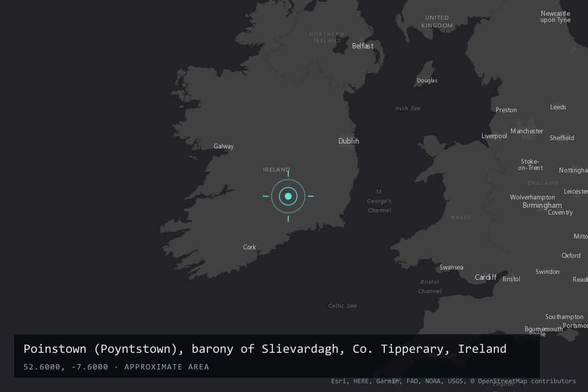Click the Southampton label
Image resolution: width=588 pixels, height=392 pixels.
[x=564, y=317]
